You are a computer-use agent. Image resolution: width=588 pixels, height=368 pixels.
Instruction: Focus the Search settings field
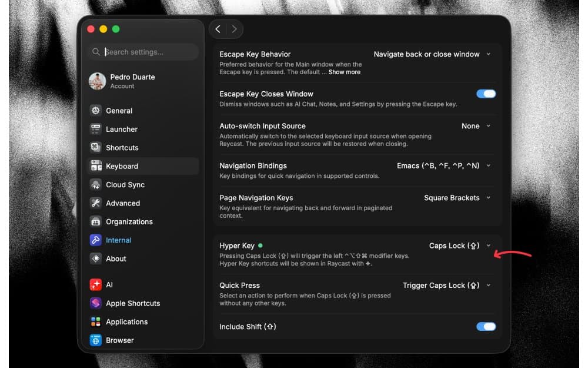tap(143, 52)
